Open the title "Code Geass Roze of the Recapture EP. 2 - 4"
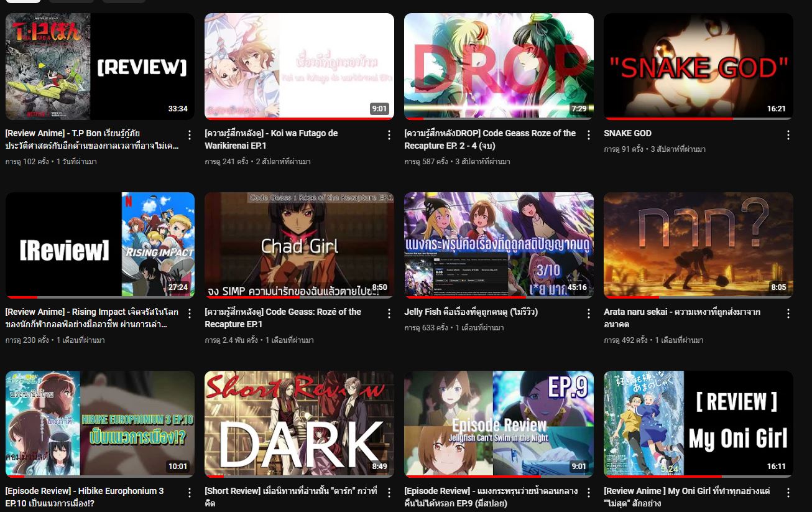Viewport: 812px width, 512px height. coord(490,139)
